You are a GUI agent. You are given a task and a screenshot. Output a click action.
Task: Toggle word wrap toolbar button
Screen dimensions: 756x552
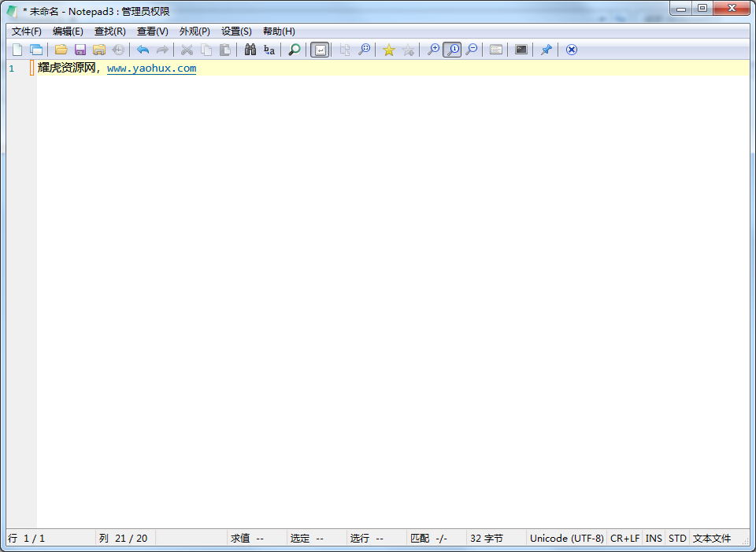click(320, 50)
